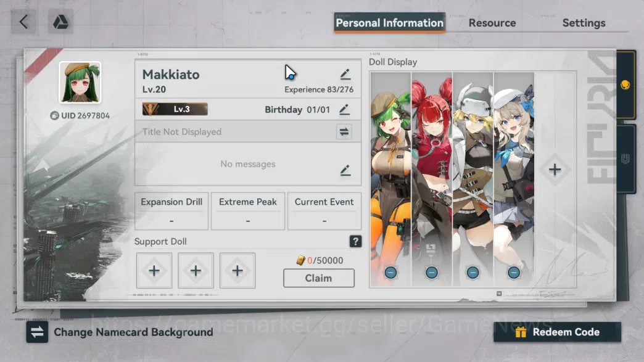Image resolution: width=644 pixels, height=362 pixels.
Task: Copy UID with the copy icon
Action: pos(54,116)
